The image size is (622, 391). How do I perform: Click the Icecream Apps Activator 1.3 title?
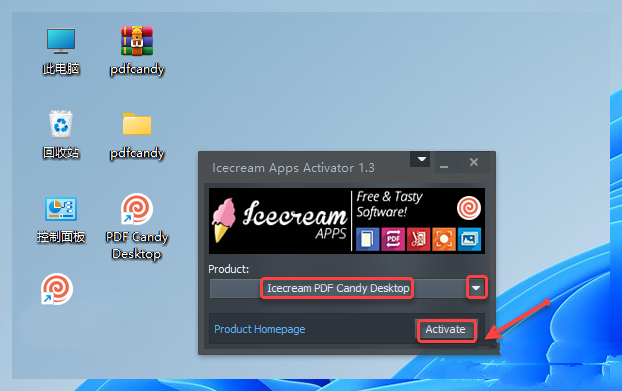pos(293,168)
